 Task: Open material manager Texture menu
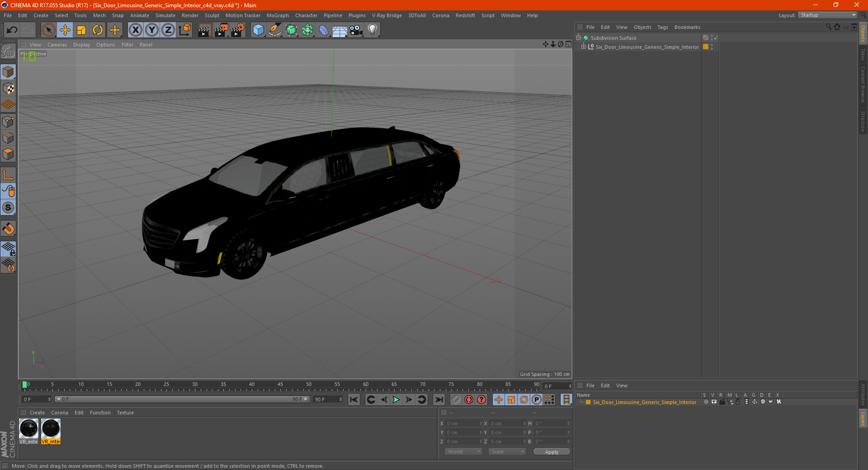click(x=125, y=413)
